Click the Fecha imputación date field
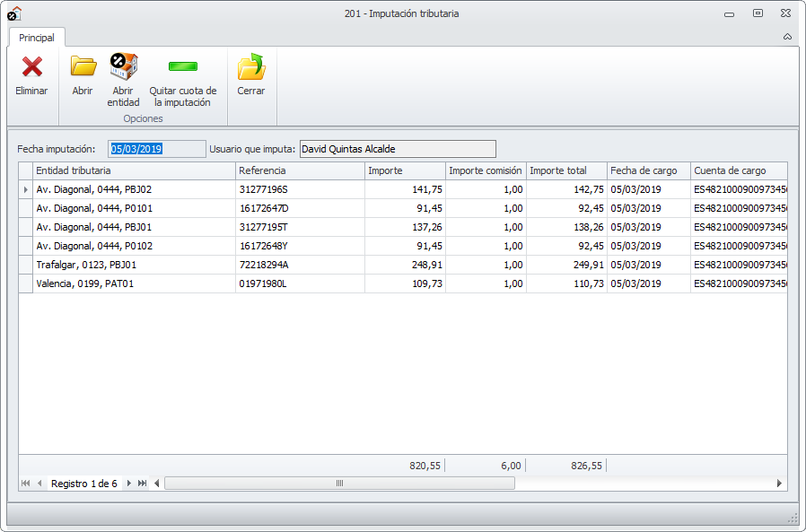 (156, 149)
